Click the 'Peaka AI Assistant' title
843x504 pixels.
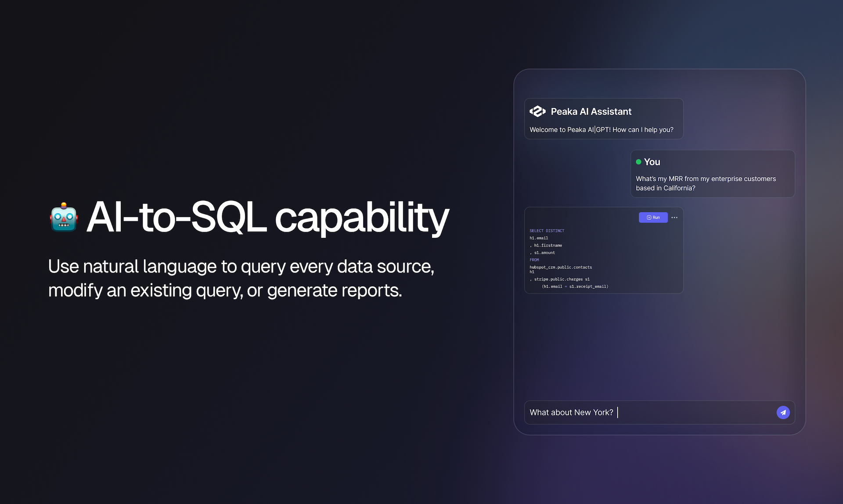[x=591, y=111]
